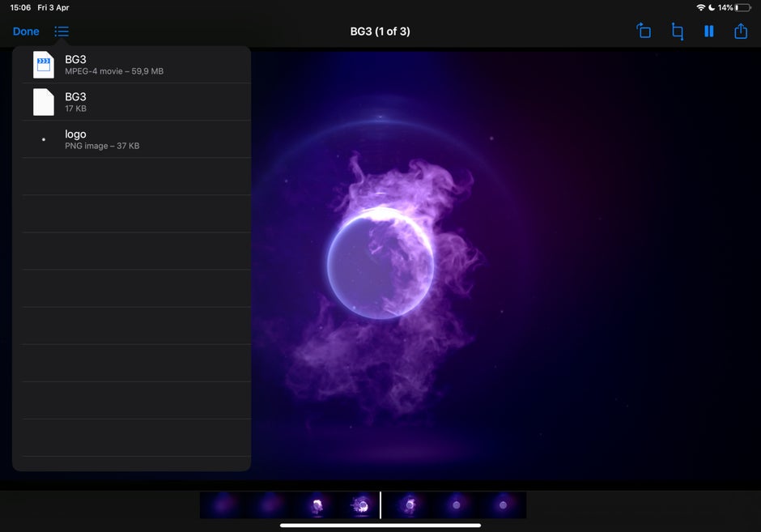Image resolution: width=761 pixels, height=532 pixels.
Task: Jump to the last frame in the scrubber
Action: point(503,505)
